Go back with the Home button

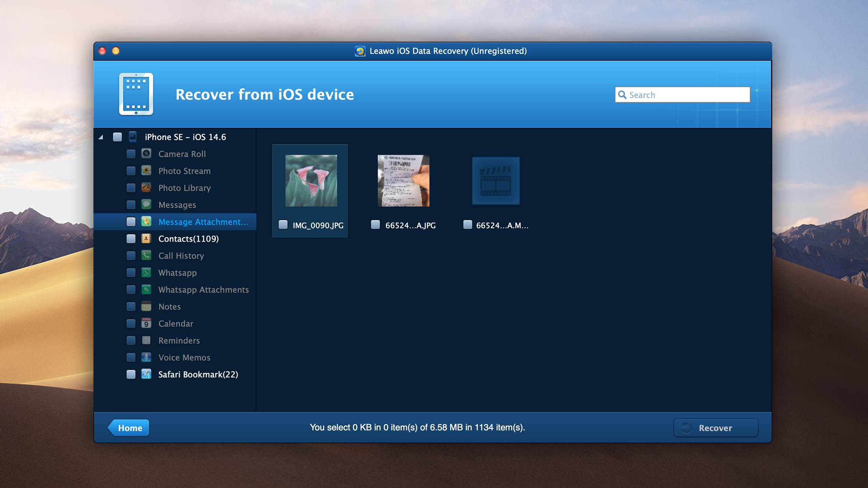coord(129,428)
